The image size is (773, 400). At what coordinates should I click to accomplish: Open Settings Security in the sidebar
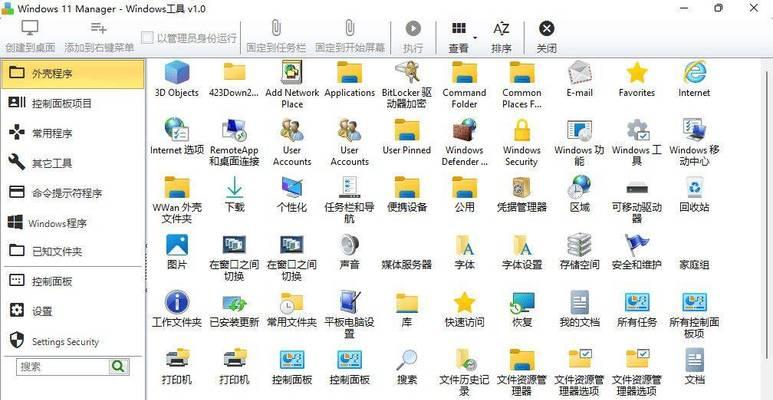pyautogui.click(x=72, y=341)
